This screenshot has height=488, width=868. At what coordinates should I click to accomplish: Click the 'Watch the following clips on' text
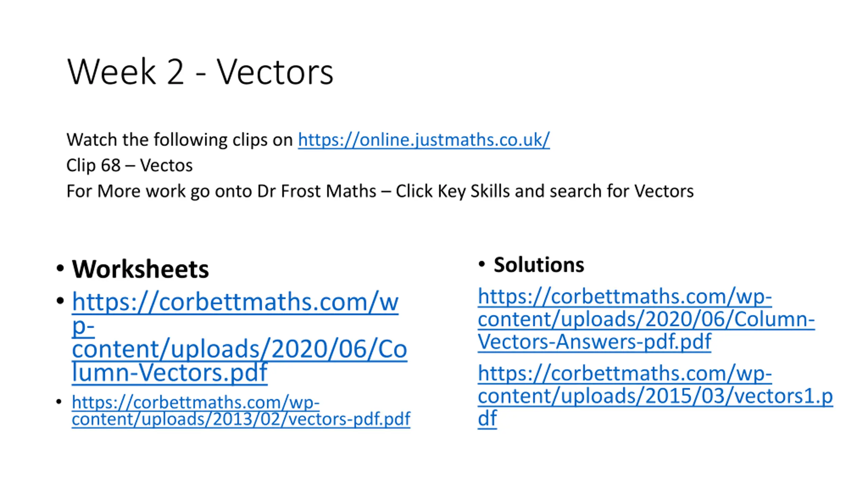coord(180,140)
